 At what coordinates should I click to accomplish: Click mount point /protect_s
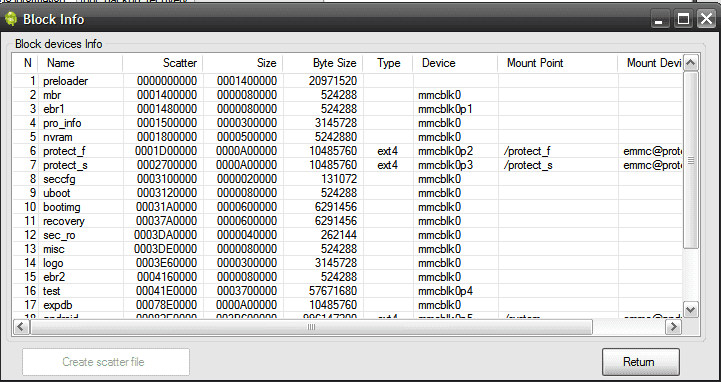(528, 165)
